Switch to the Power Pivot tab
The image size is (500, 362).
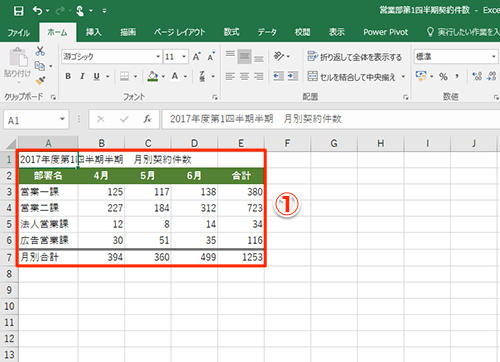(x=386, y=32)
